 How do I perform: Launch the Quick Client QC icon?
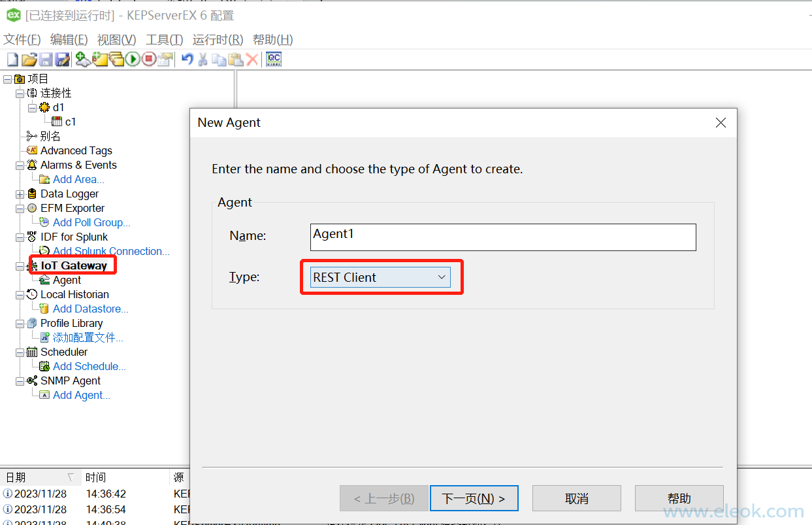click(x=274, y=60)
